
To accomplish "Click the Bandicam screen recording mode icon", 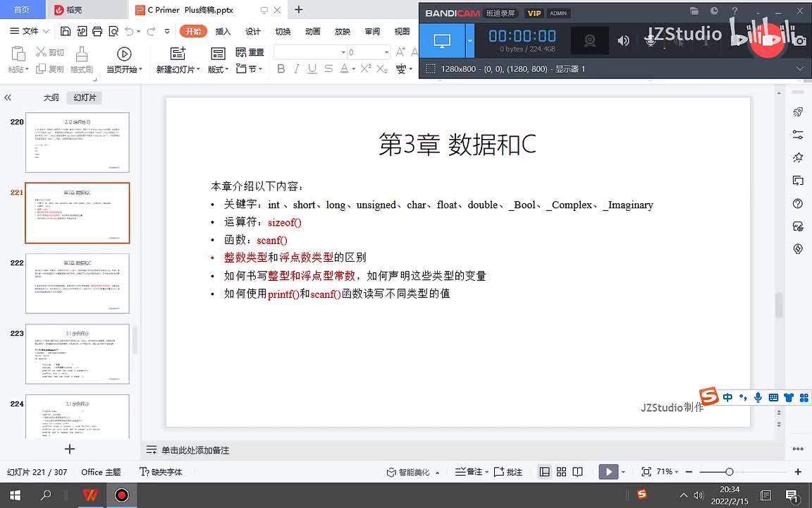I will point(442,40).
